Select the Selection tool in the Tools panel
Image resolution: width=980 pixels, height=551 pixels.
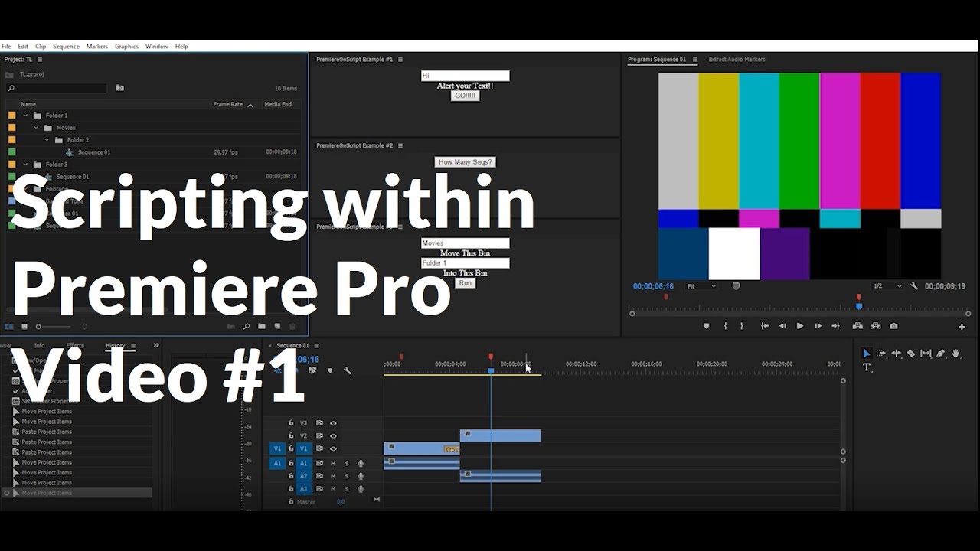pyautogui.click(x=867, y=354)
